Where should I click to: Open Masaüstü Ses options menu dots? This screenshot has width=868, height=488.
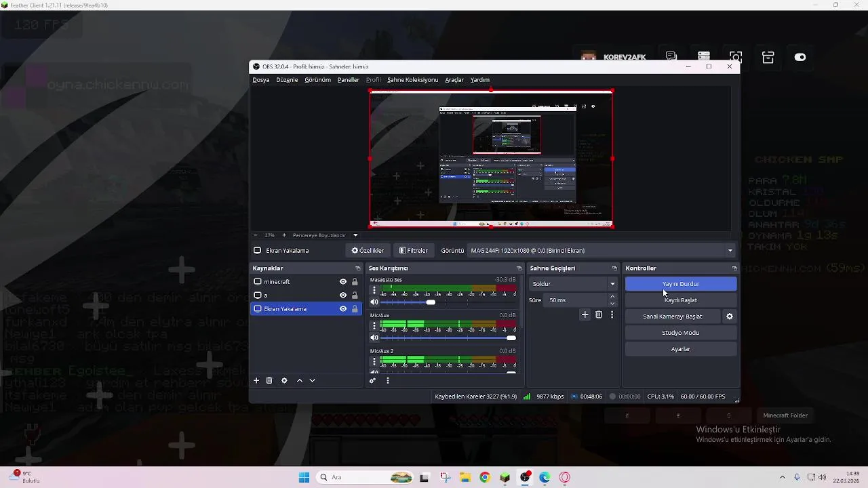click(x=374, y=290)
